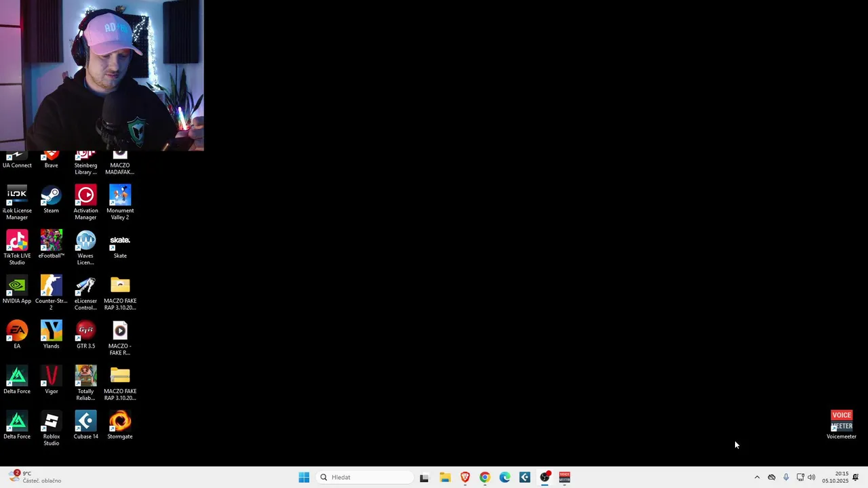
Task: Select the eFootball desktop shortcut
Action: tap(51, 244)
